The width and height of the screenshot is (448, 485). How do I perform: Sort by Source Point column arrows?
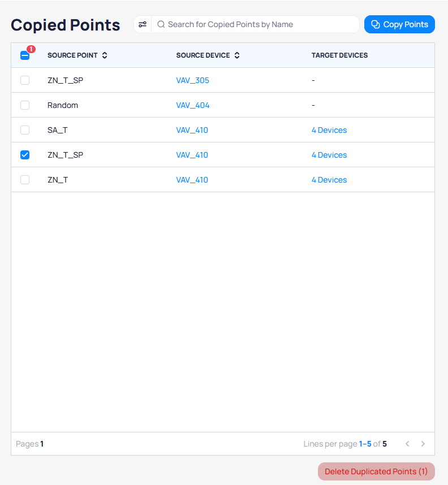click(x=105, y=55)
